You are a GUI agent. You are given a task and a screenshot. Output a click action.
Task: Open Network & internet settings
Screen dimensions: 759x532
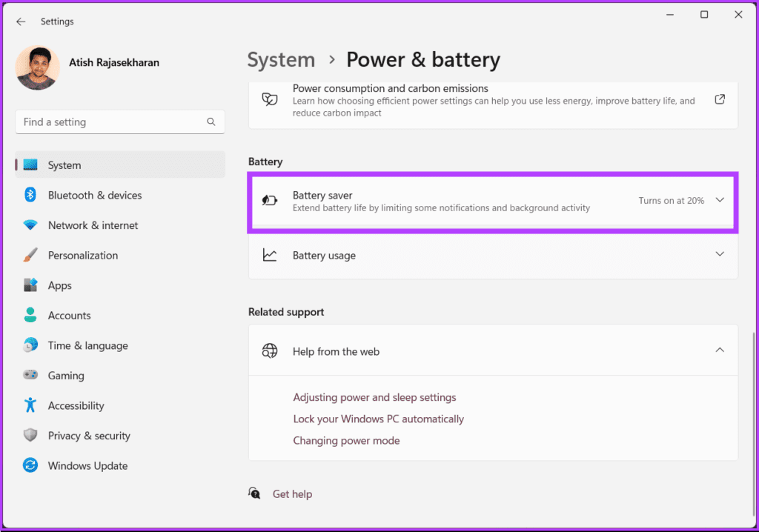(120, 225)
